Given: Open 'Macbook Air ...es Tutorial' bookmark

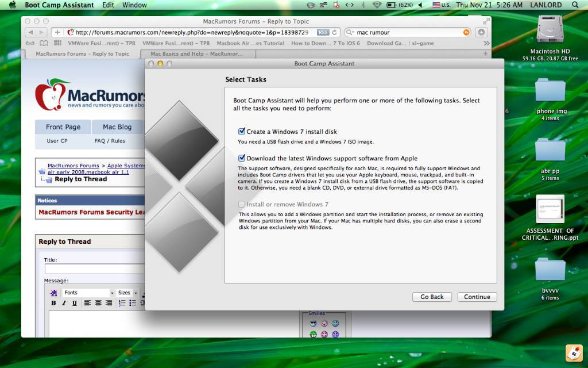Looking at the screenshot, I should coord(250,43).
